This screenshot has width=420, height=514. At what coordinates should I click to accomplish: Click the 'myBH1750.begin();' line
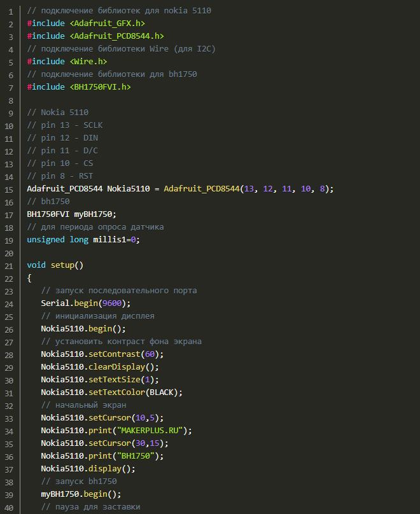click(x=81, y=494)
